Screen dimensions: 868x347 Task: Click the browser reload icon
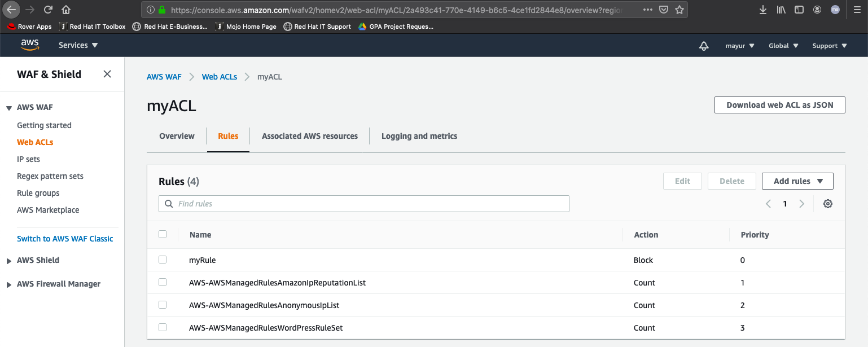point(48,10)
